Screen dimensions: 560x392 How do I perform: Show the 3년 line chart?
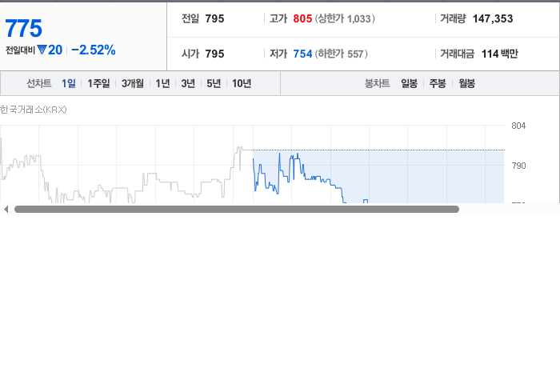188,83
